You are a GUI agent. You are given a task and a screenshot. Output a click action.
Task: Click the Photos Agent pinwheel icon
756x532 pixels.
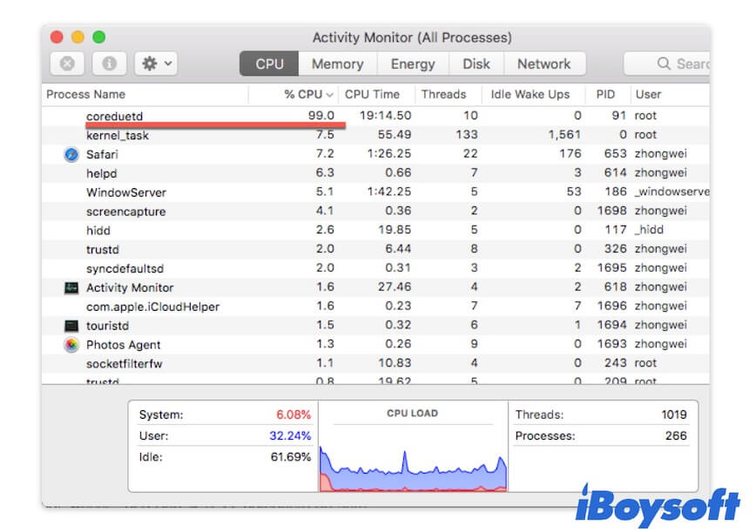[x=71, y=345]
